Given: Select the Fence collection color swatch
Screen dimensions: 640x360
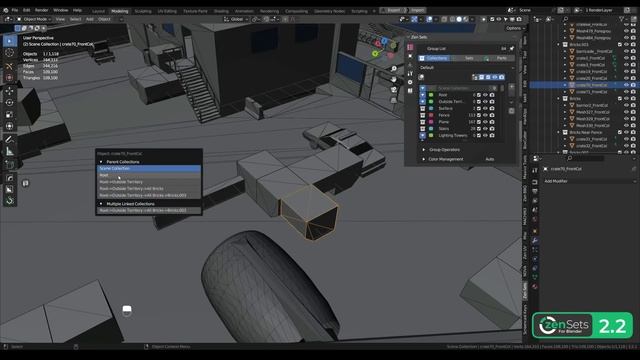Looking at the screenshot, I should click(431, 115).
